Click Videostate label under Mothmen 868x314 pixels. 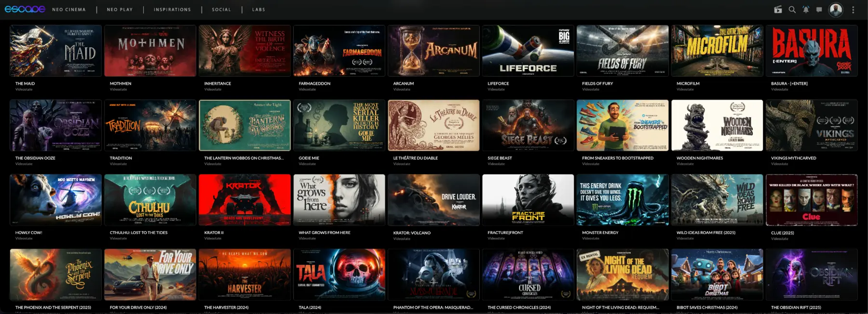click(x=118, y=90)
